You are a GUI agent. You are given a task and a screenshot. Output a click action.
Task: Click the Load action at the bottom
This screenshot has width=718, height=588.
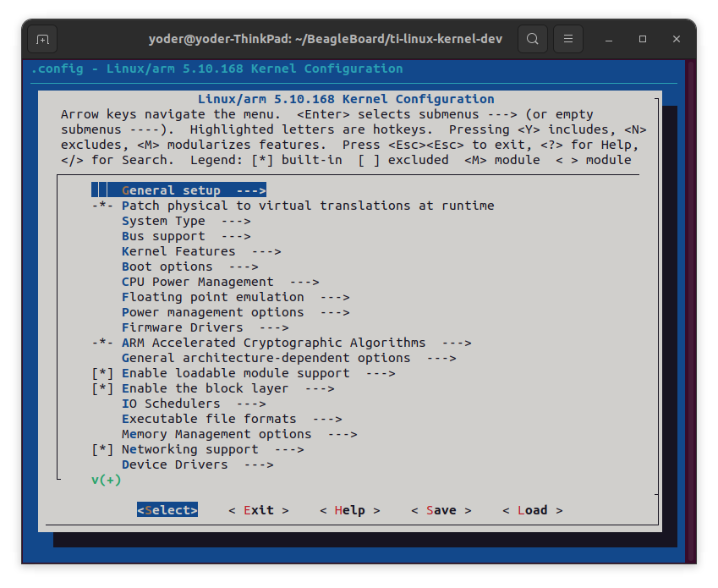(x=532, y=510)
